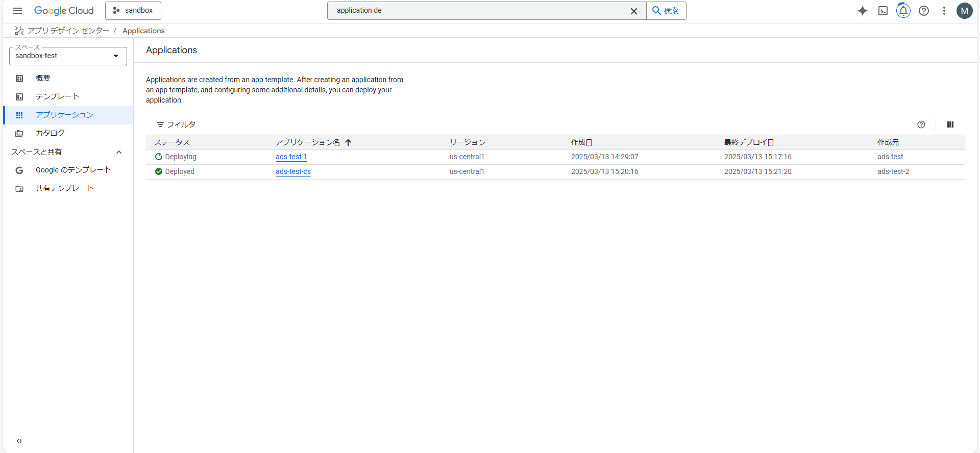The image size is (980, 453).
Task: Click last deploy date 2025/03/13 15:17:16
Action: [x=757, y=157]
